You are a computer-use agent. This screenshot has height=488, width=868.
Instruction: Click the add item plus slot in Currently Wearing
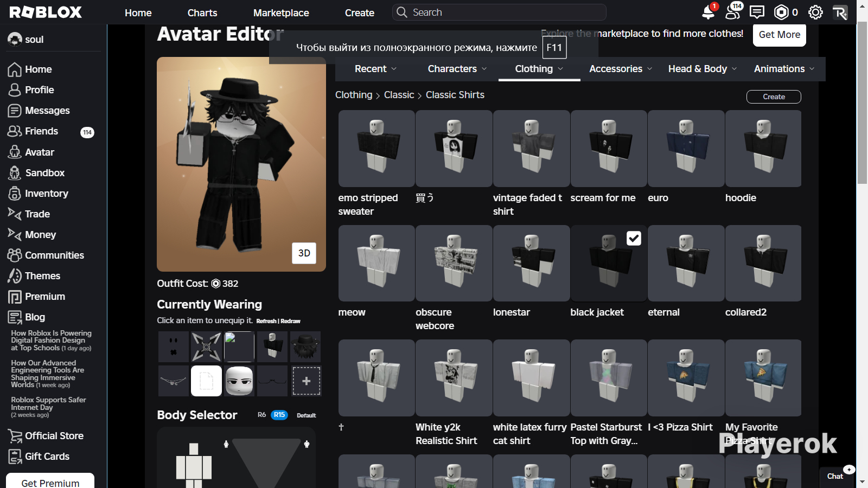307,381
